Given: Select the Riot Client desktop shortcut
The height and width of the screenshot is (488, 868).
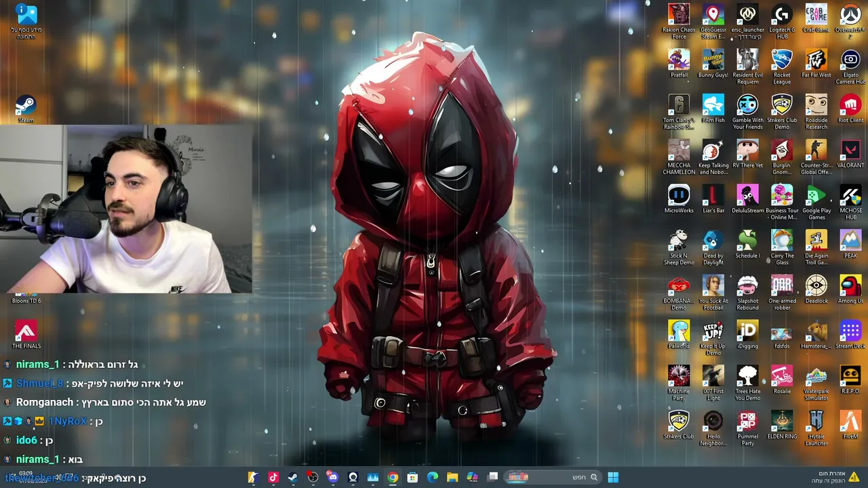Looking at the screenshot, I should [850, 108].
